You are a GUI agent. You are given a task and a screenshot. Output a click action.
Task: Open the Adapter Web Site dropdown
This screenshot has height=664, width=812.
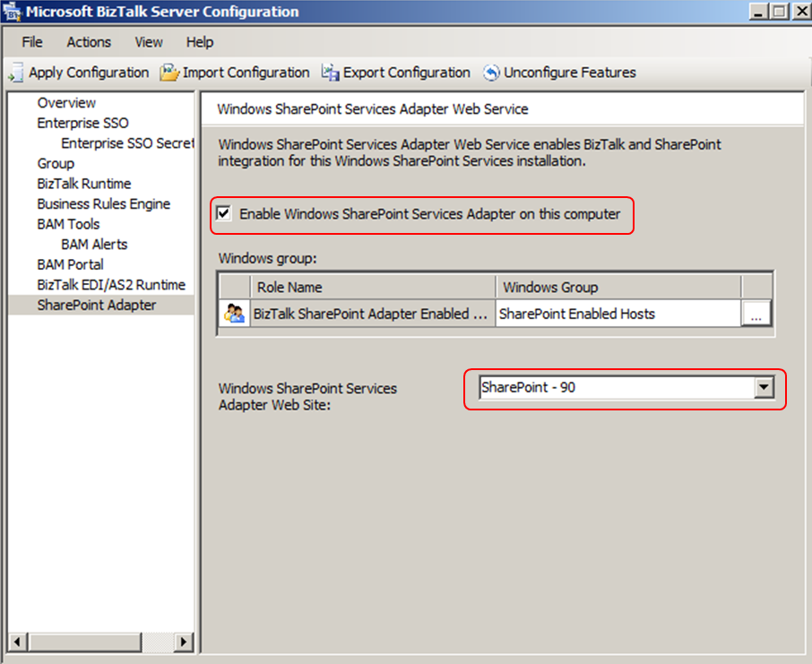tap(764, 388)
